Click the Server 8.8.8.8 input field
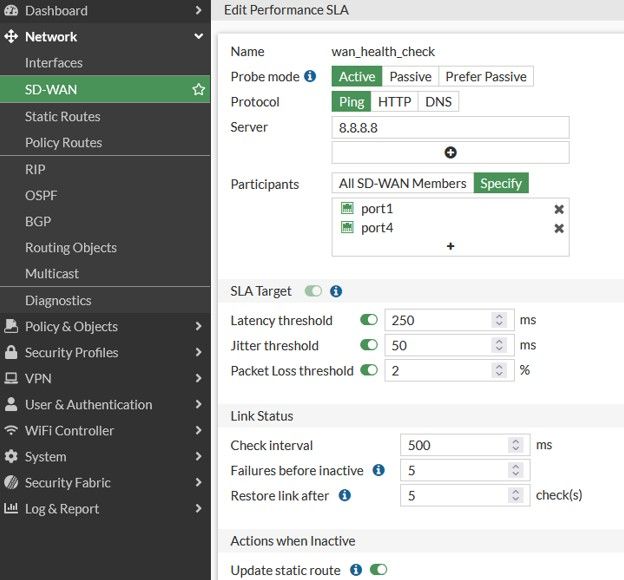Image resolution: width=624 pixels, height=580 pixels. coord(450,127)
